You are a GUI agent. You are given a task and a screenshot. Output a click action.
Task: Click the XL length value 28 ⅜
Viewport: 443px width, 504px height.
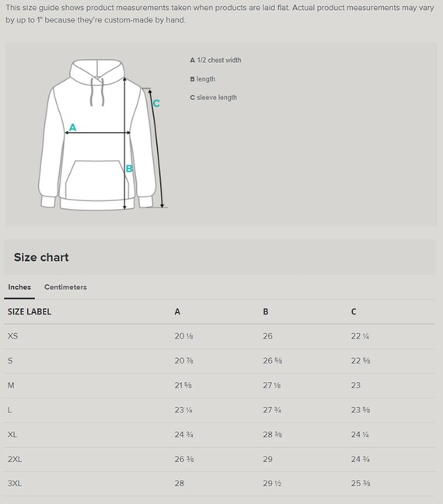(x=273, y=435)
